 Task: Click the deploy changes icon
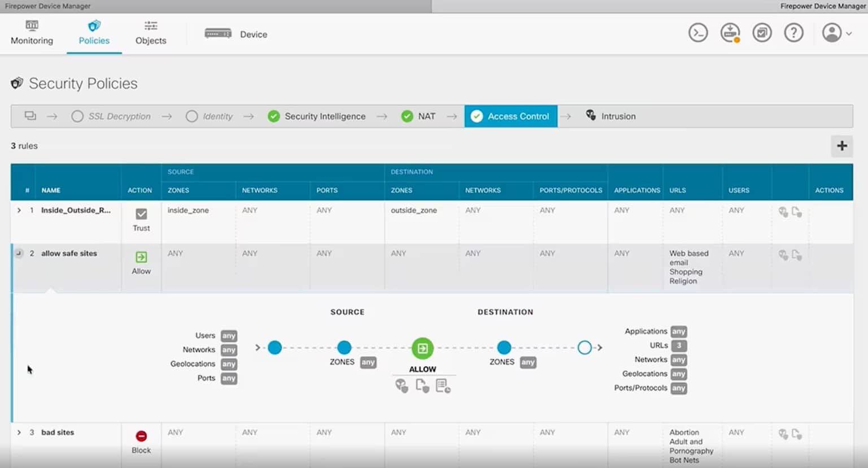pyautogui.click(x=730, y=33)
